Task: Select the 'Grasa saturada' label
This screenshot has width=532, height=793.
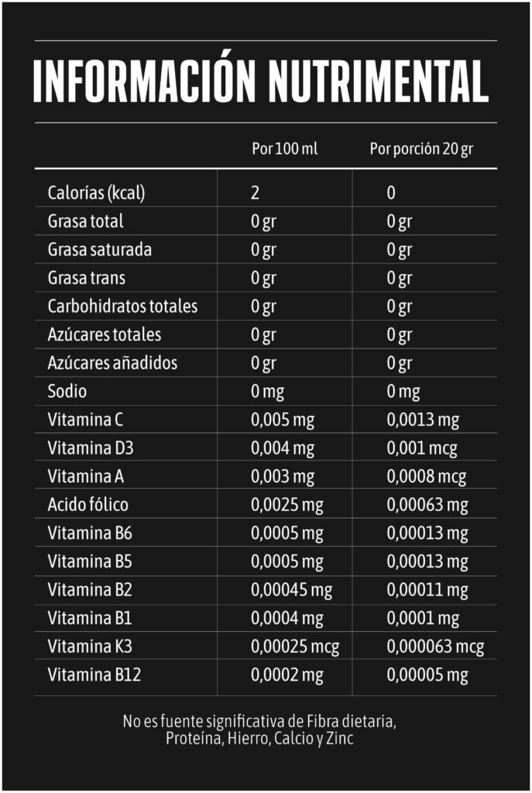Action: (99, 250)
